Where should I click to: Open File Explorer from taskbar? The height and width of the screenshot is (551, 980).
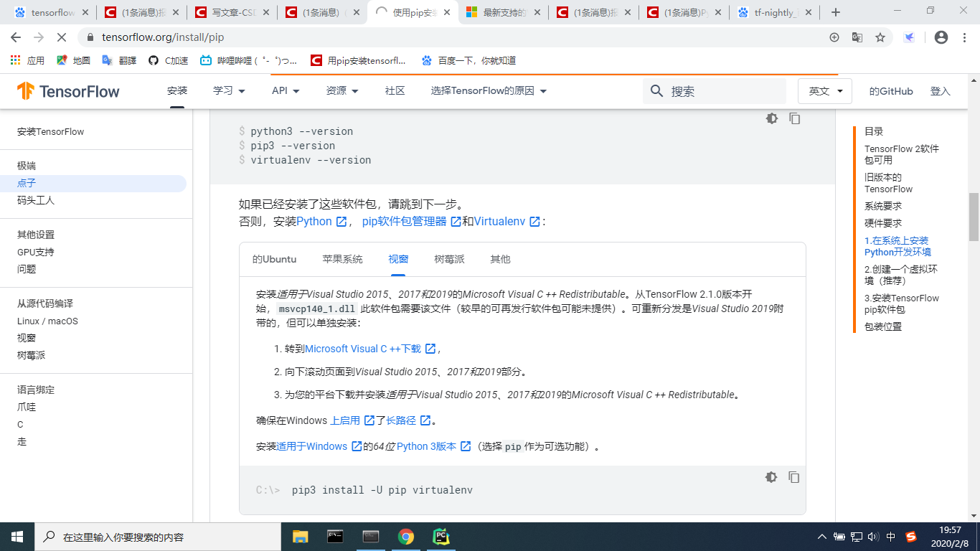coord(300,537)
